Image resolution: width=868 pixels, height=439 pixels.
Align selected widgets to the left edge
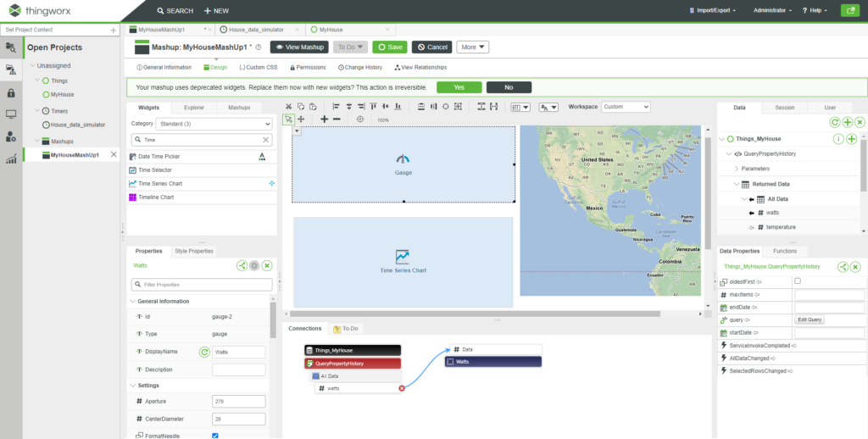337,107
